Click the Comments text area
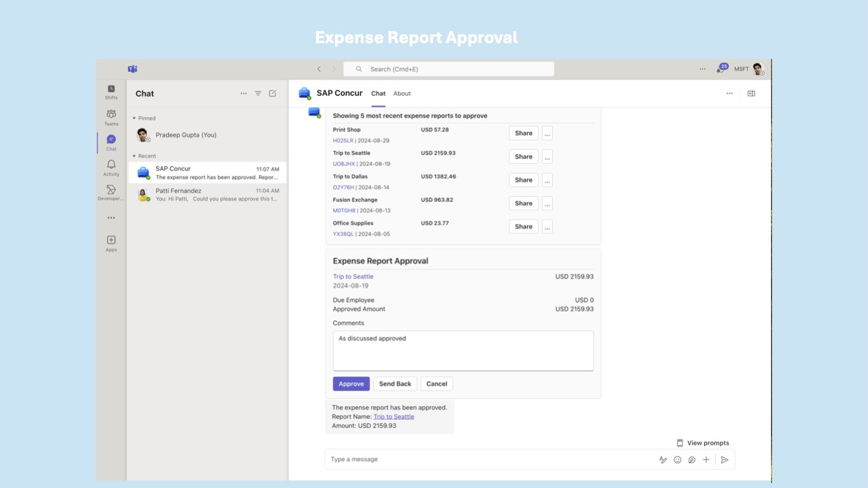The image size is (868, 488). pyautogui.click(x=463, y=351)
